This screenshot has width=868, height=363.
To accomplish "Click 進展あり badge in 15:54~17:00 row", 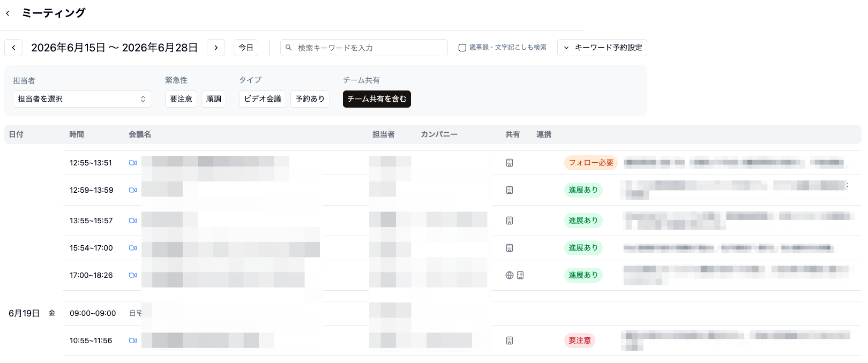I will click(x=583, y=248).
